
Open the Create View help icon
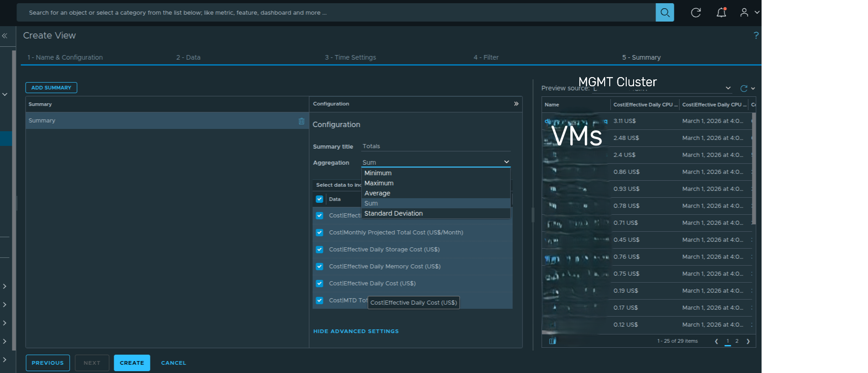(x=756, y=35)
